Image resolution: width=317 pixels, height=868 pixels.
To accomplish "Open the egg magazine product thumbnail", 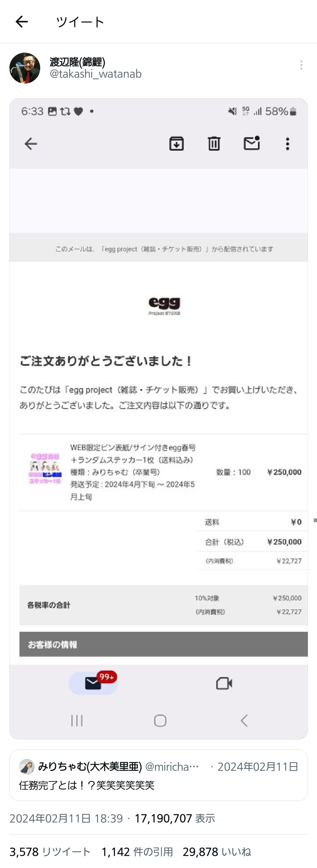I will point(45,468).
